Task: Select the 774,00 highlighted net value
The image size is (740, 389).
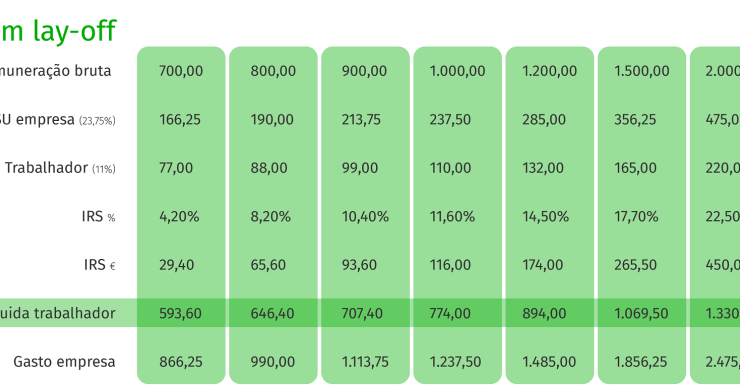Action: point(450,313)
